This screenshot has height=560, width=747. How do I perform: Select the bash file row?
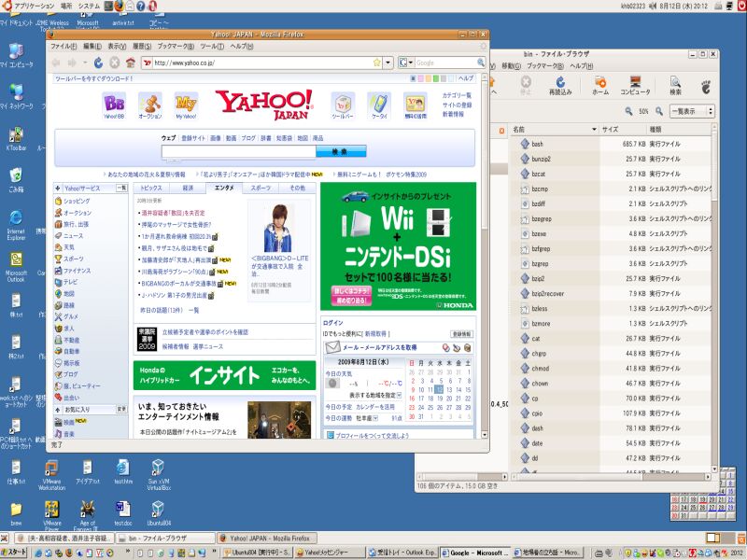pos(612,144)
